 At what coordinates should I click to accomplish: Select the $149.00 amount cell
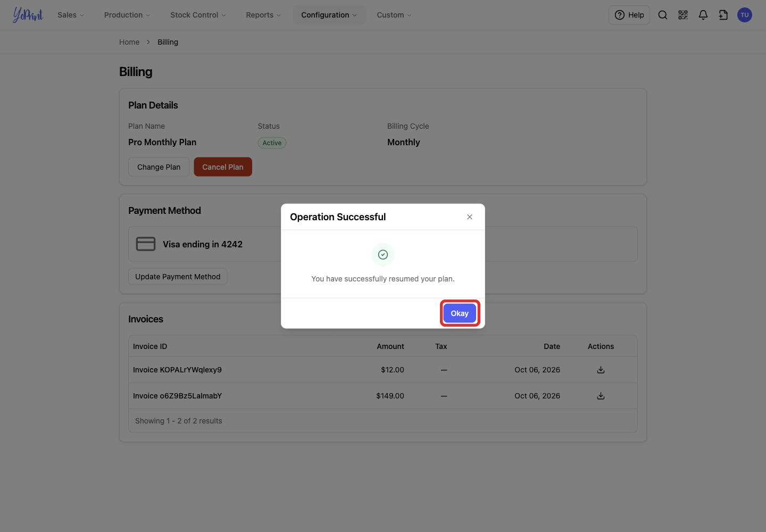[390, 396]
